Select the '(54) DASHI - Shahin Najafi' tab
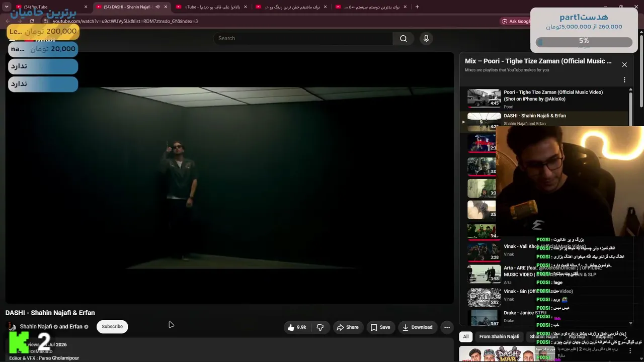Screen dimensions: 644x362 point(132,7)
